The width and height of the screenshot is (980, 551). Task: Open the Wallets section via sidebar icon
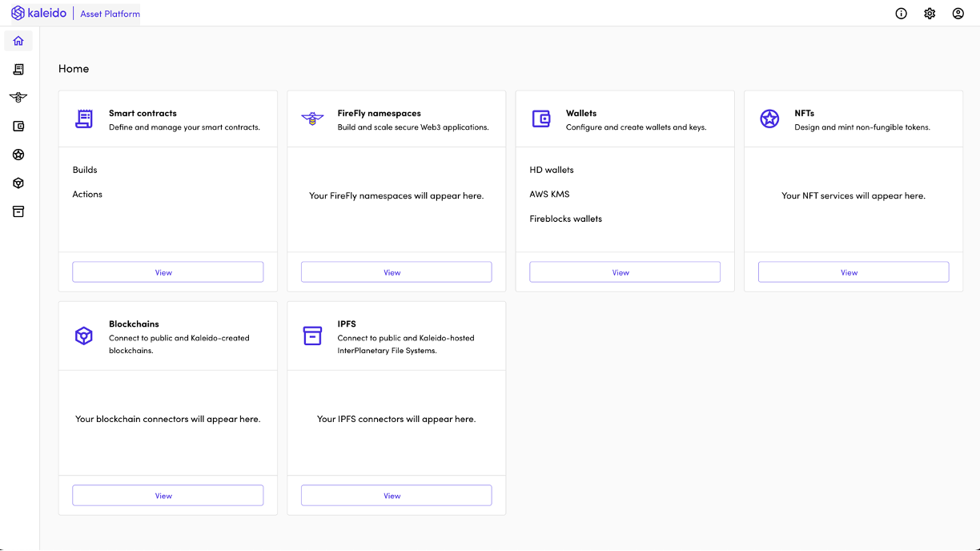[18, 126]
